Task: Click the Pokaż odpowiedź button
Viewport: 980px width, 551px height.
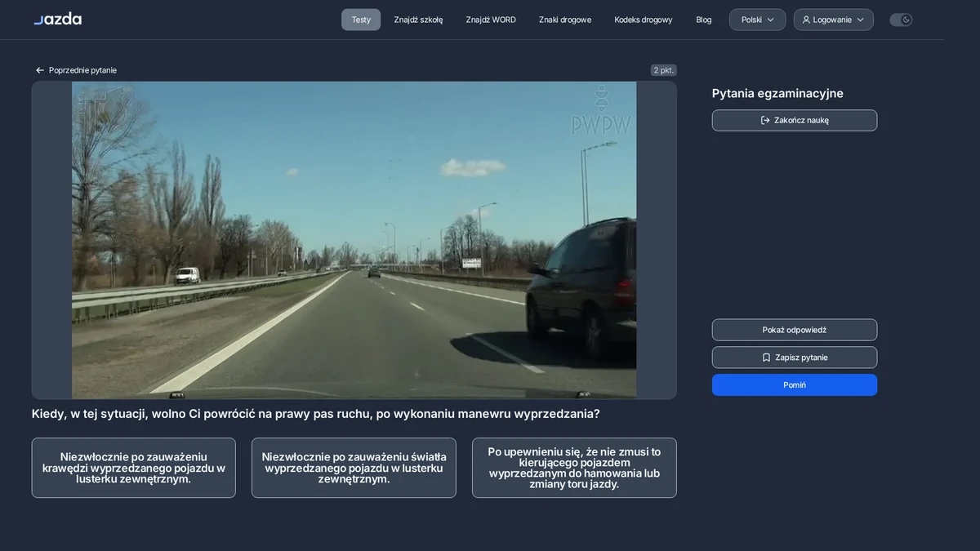Action: click(x=795, y=330)
